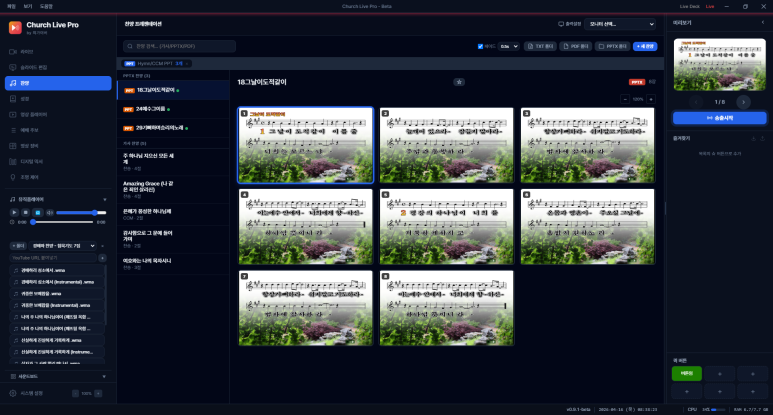Adjust the music player volume slider
The width and height of the screenshot is (773, 415).
click(x=81, y=212)
